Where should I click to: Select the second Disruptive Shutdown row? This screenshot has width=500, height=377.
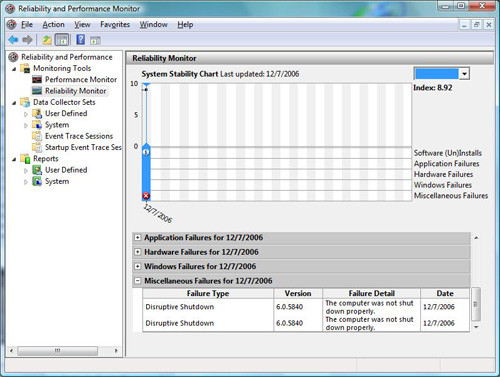[306, 323]
